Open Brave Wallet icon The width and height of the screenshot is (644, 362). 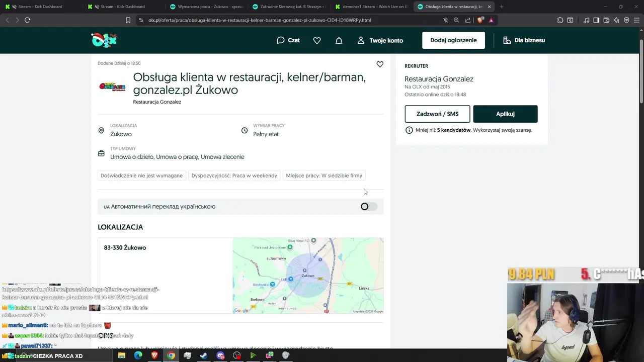[607, 20]
